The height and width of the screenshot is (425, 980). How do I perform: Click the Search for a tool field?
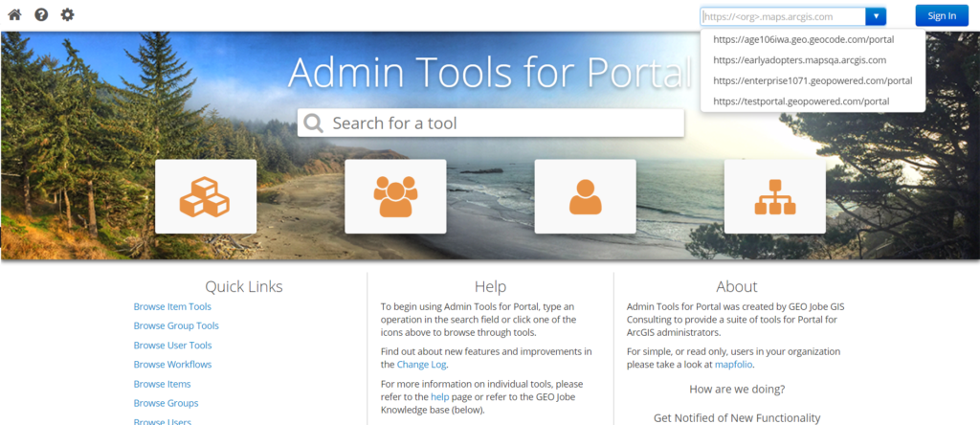[502, 123]
